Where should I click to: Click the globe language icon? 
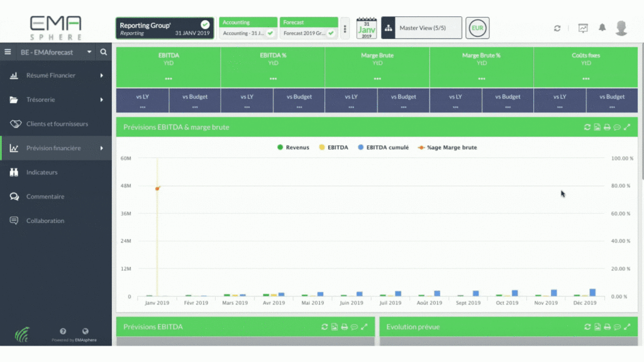click(86, 331)
